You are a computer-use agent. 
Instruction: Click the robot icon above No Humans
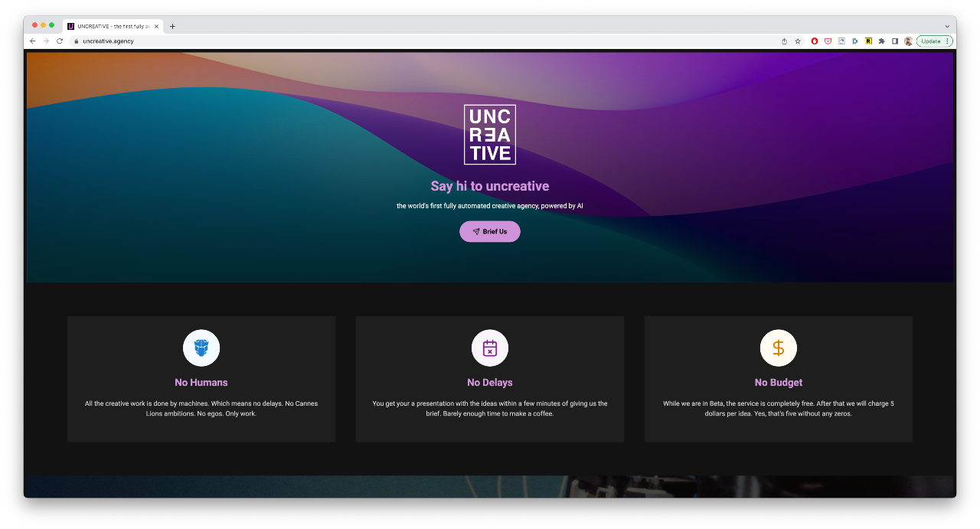click(x=201, y=348)
